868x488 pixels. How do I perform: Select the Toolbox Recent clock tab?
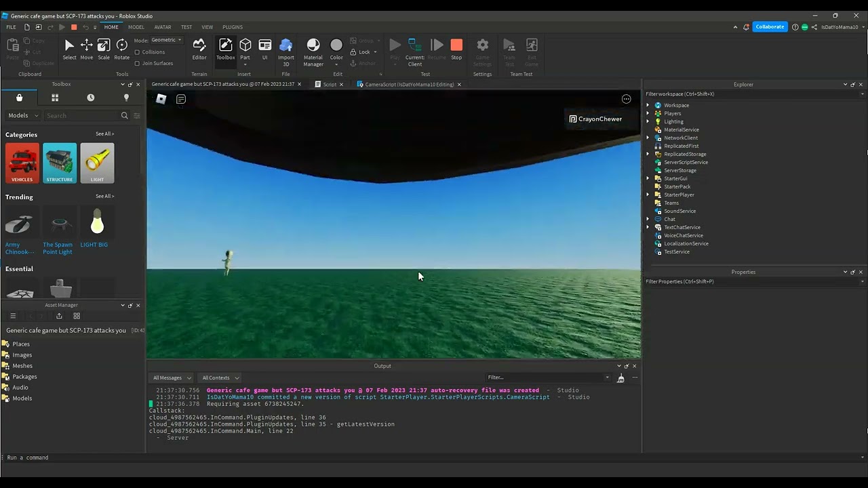[91, 98]
